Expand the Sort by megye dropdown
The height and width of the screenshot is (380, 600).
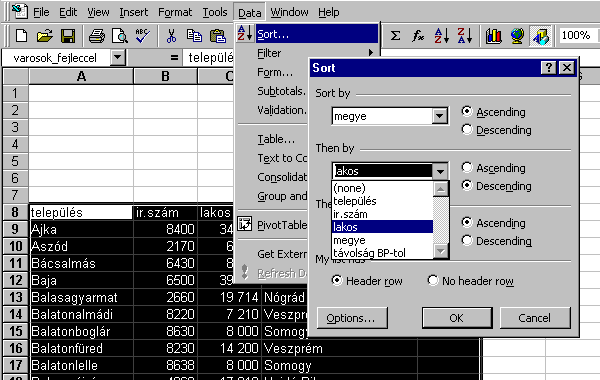(x=440, y=116)
